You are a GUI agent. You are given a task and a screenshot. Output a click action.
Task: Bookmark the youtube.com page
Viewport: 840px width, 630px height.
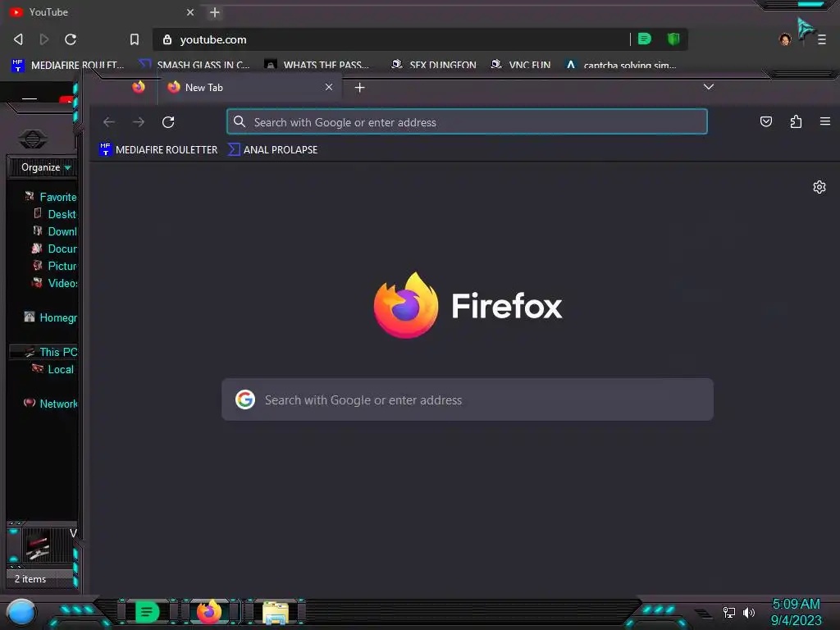[135, 39]
